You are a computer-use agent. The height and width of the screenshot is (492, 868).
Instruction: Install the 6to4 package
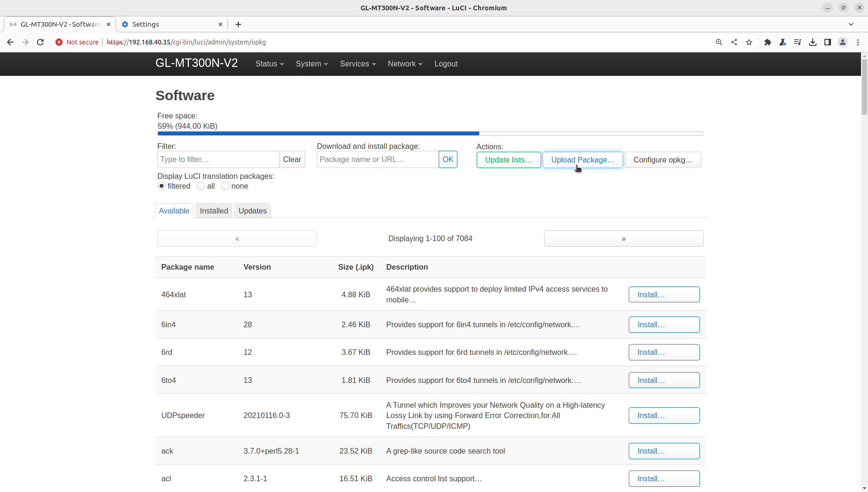coord(664,380)
